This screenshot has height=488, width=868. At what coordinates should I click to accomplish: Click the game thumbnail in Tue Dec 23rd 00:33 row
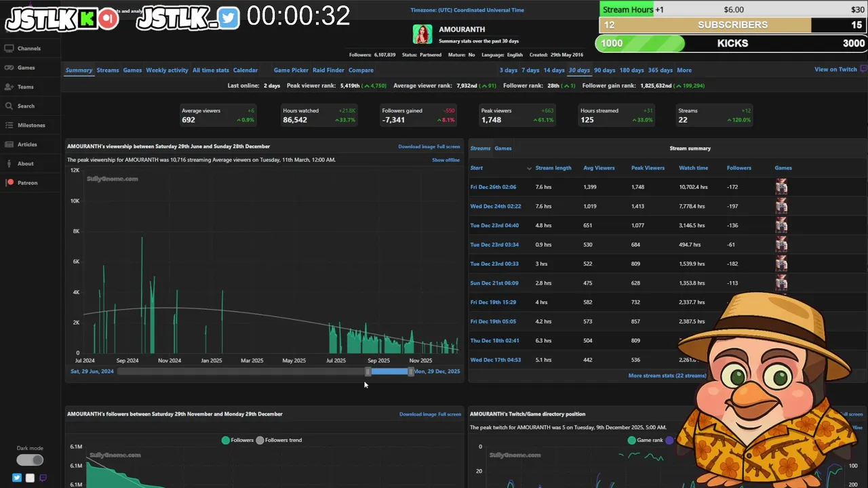click(x=781, y=264)
